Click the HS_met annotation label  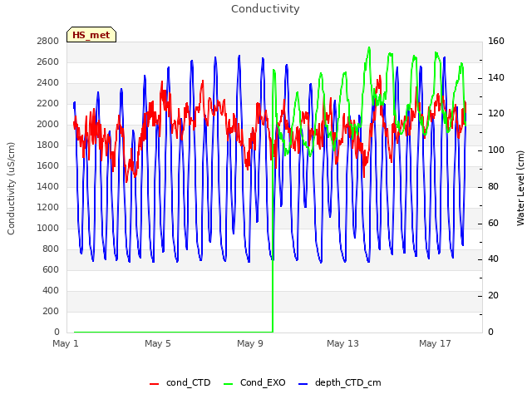tap(91, 35)
